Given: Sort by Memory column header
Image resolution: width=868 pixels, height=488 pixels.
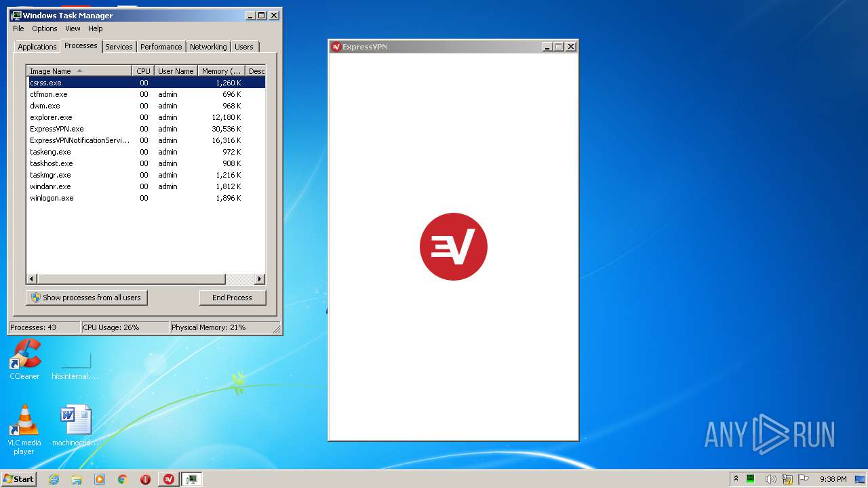Looking at the screenshot, I should click(221, 71).
